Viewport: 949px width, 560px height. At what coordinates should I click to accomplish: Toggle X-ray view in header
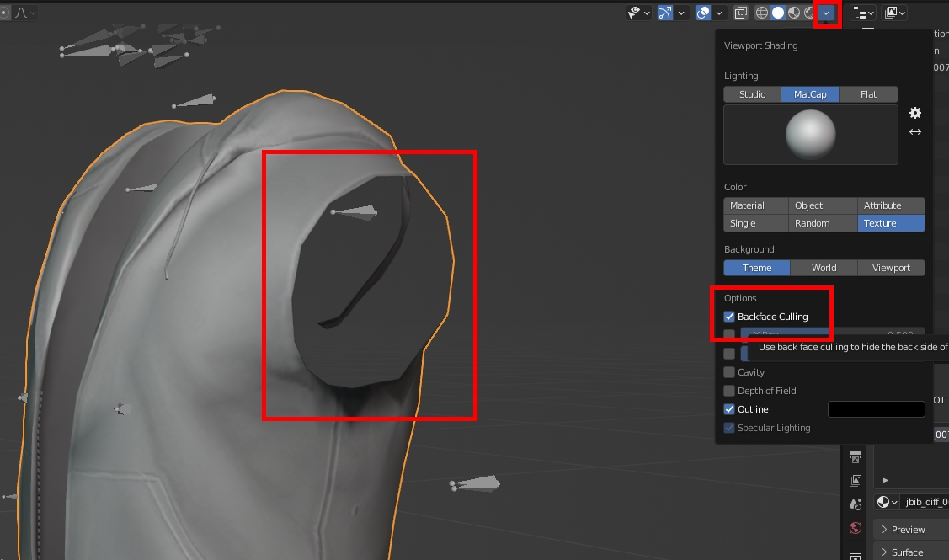[740, 13]
